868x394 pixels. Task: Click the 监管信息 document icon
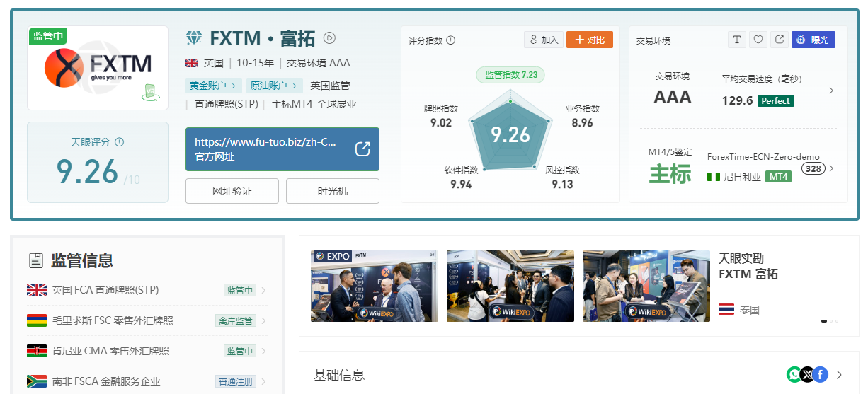pos(35,260)
